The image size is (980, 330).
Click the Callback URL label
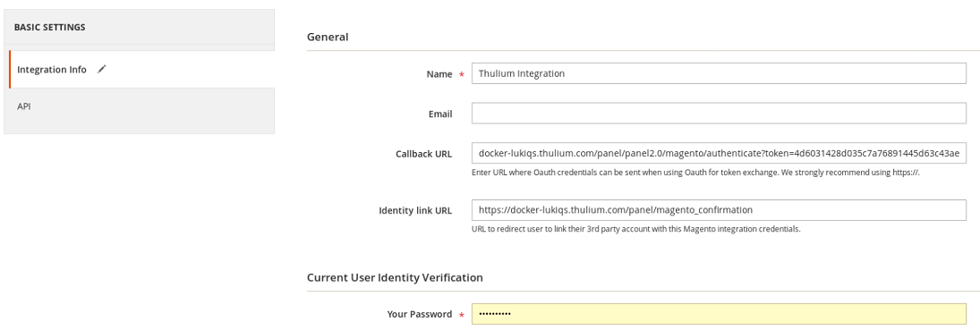[x=423, y=154]
